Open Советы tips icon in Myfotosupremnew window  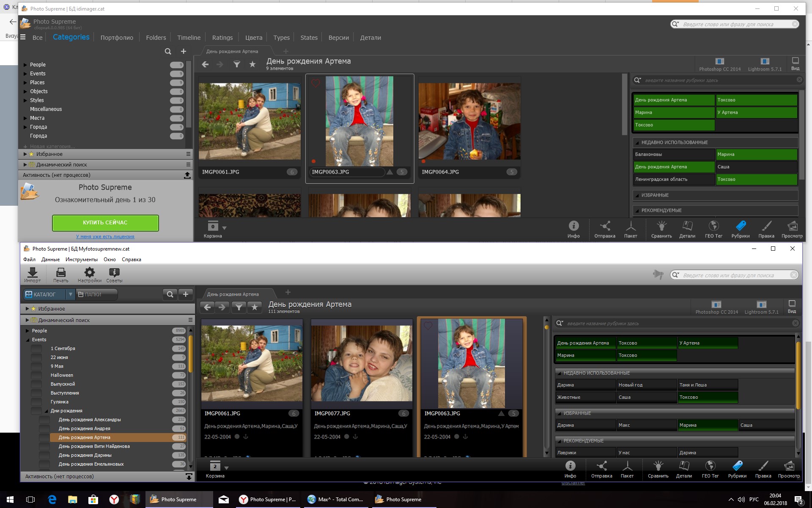[114, 274]
